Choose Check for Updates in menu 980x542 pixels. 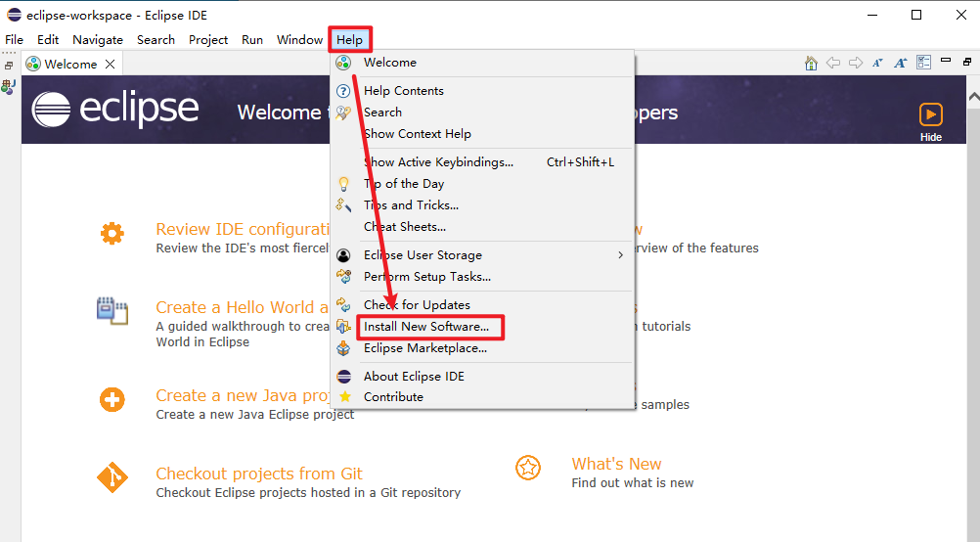(x=417, y=305)
